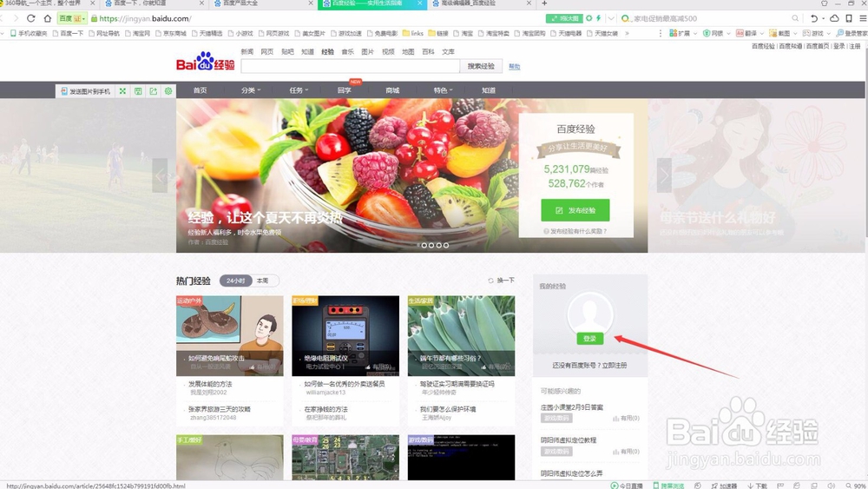This screenshot has height=489, width=868.
Task: Click the refresh 换一下 icon in hot experiences
Action: (x=490, y=281)
